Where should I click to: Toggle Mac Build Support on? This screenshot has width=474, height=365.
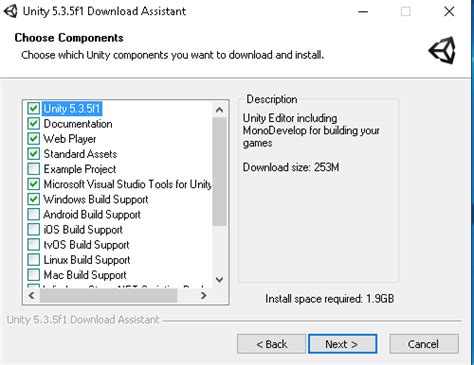[33, 275]
